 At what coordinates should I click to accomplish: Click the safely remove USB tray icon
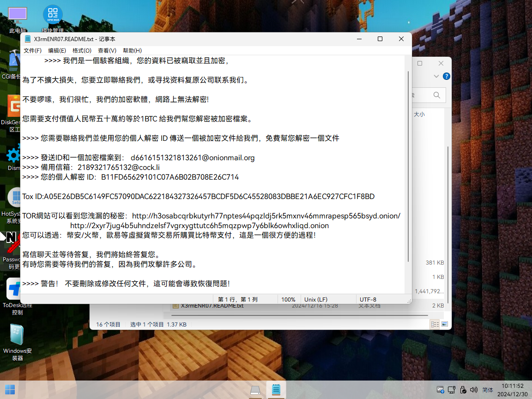tap(463, 390)
